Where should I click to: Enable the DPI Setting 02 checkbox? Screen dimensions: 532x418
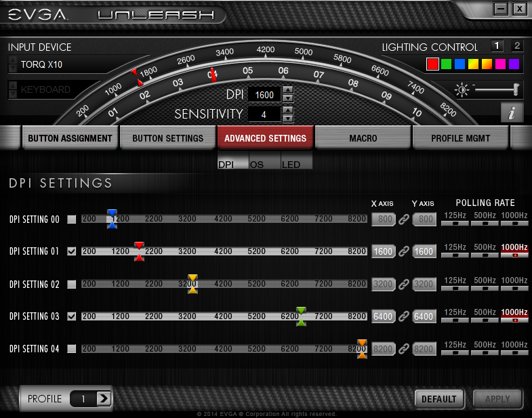click(72, 285)
